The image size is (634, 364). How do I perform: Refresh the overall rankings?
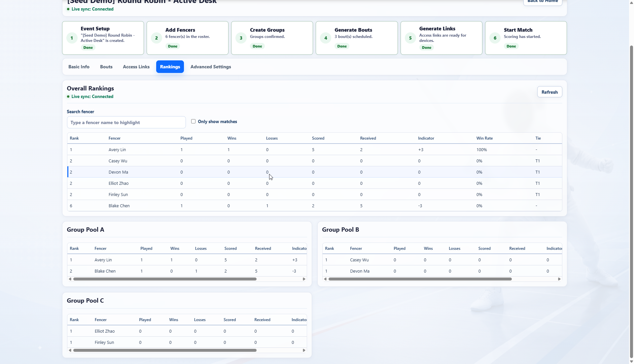pyautogui.click(x=549, y=92)
